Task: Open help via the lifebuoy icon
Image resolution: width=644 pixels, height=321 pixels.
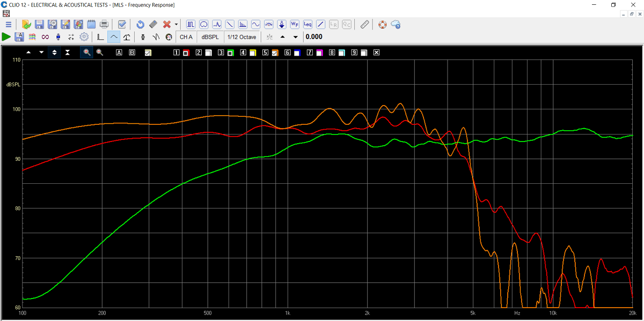Action: coord(383,25)
